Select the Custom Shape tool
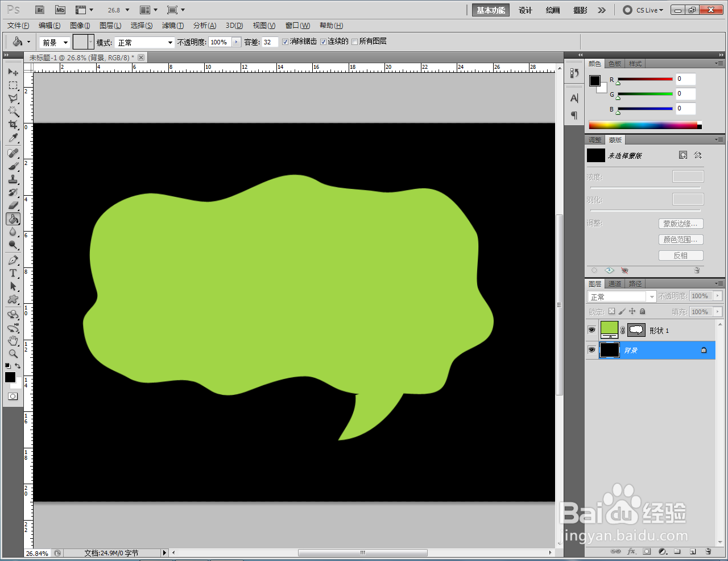 (13, 299)
